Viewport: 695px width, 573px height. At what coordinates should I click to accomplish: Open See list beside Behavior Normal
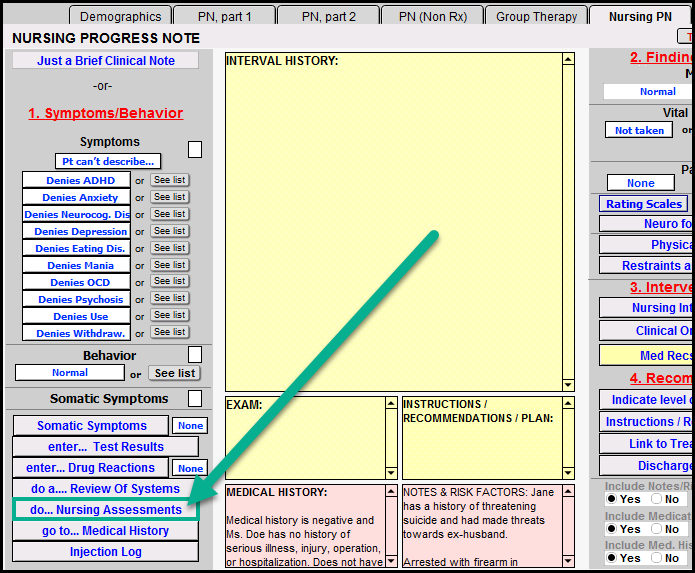[x=174, y=373]
